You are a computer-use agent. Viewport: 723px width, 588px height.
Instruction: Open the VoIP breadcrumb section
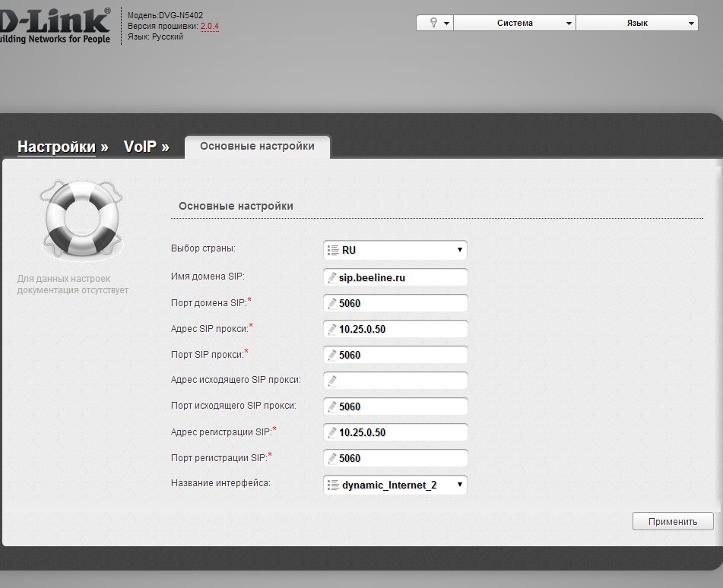(140, 147)
